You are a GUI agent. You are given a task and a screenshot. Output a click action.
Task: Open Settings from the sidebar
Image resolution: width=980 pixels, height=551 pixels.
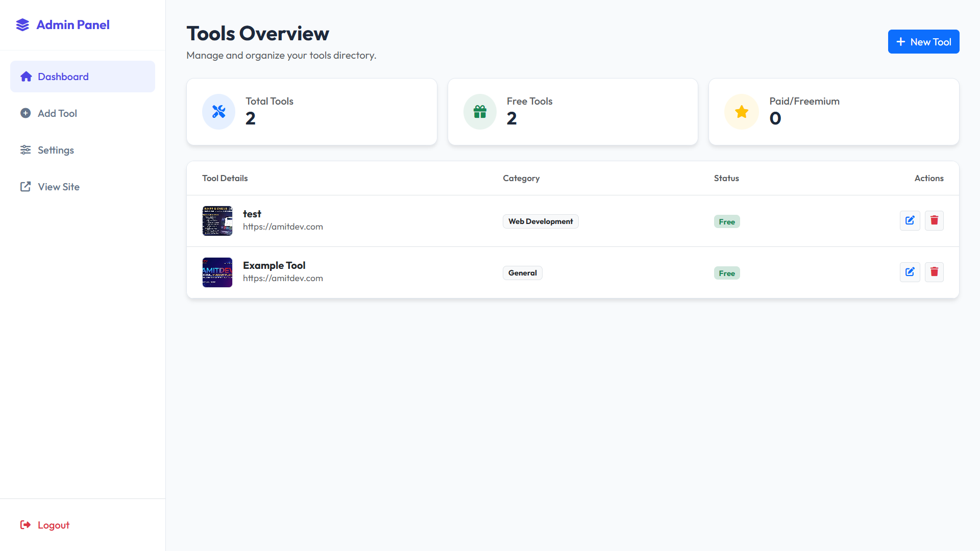56,150
